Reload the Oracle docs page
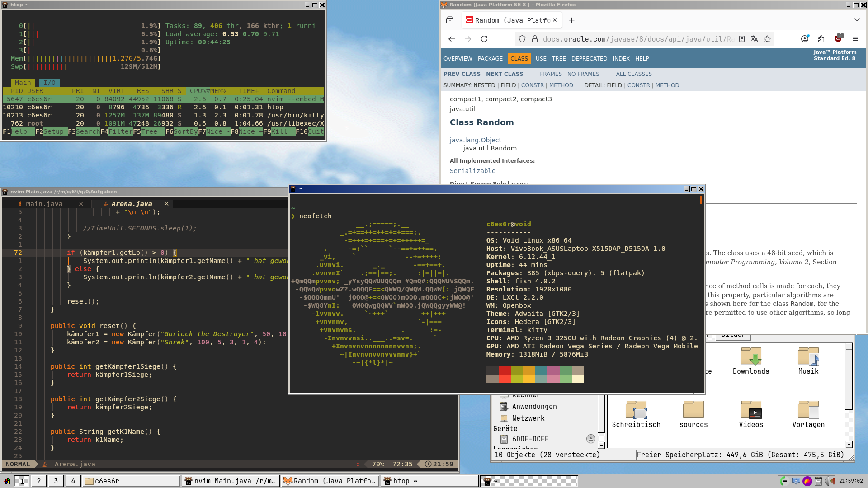This screenshot has height=488, width=868. pos(484,39)
